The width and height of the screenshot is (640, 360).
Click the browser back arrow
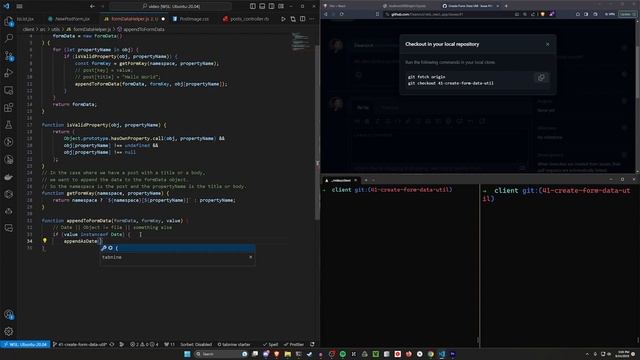326,14
